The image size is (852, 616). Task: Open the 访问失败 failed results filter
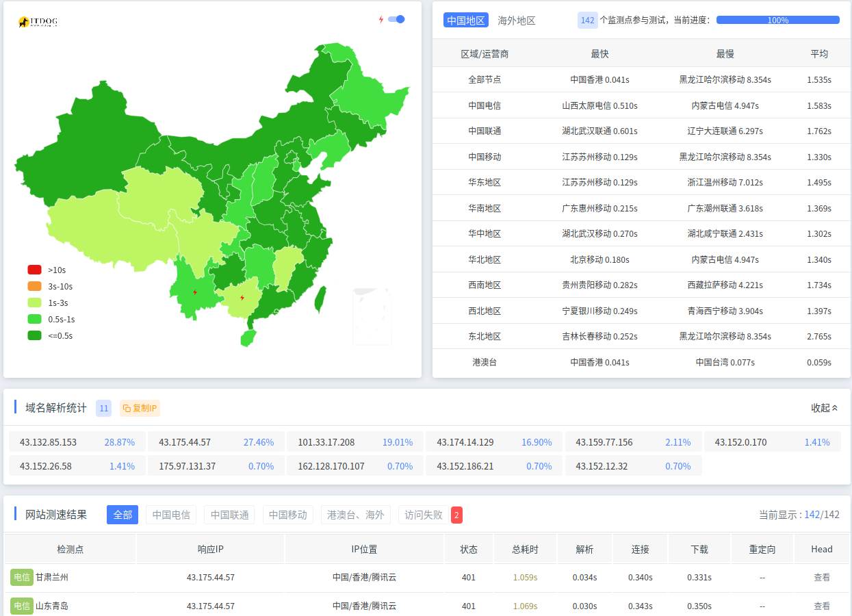[423, 515]
